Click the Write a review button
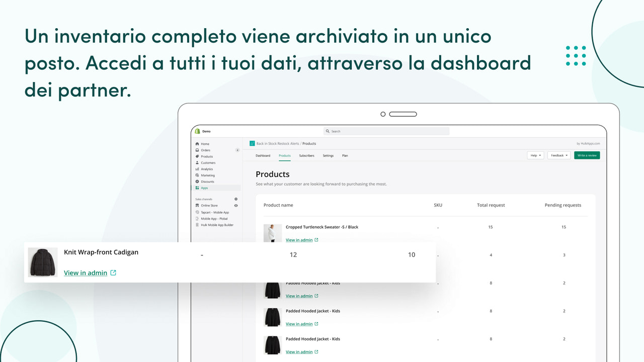 [x=587, y=155]
